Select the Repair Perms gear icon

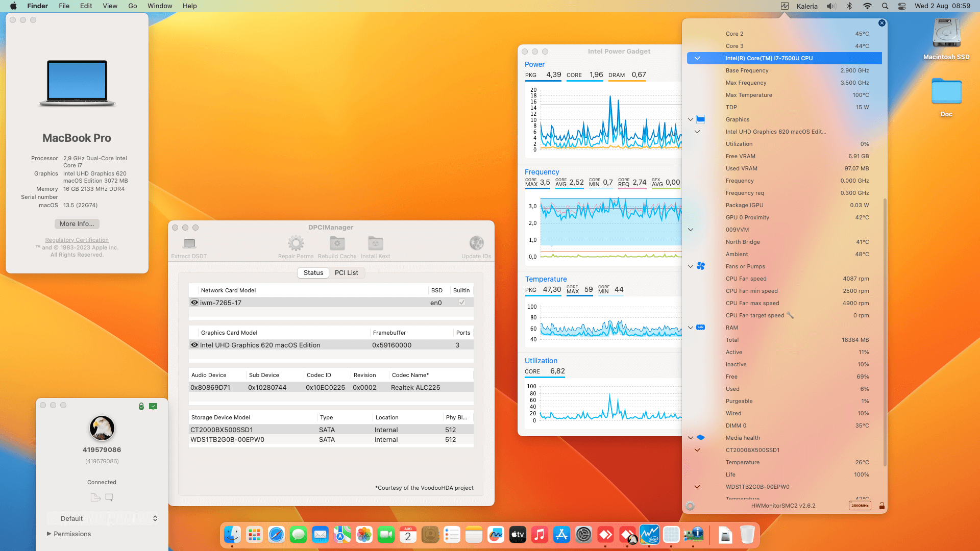296,243
